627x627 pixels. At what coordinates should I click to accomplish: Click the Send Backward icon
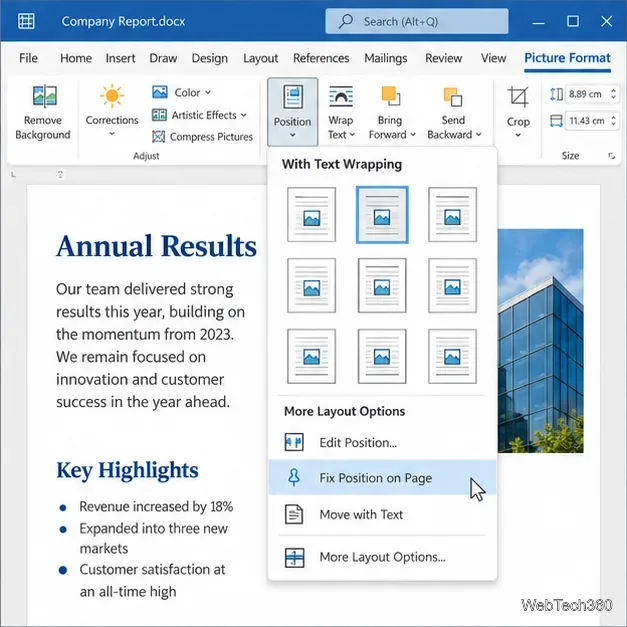pyautogui.click(x=453, y=97)
